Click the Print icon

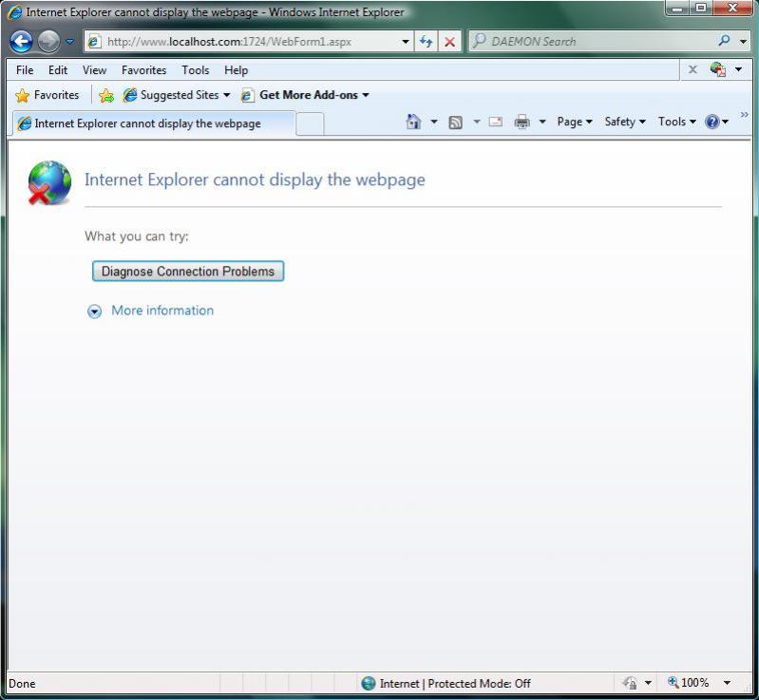522,122
